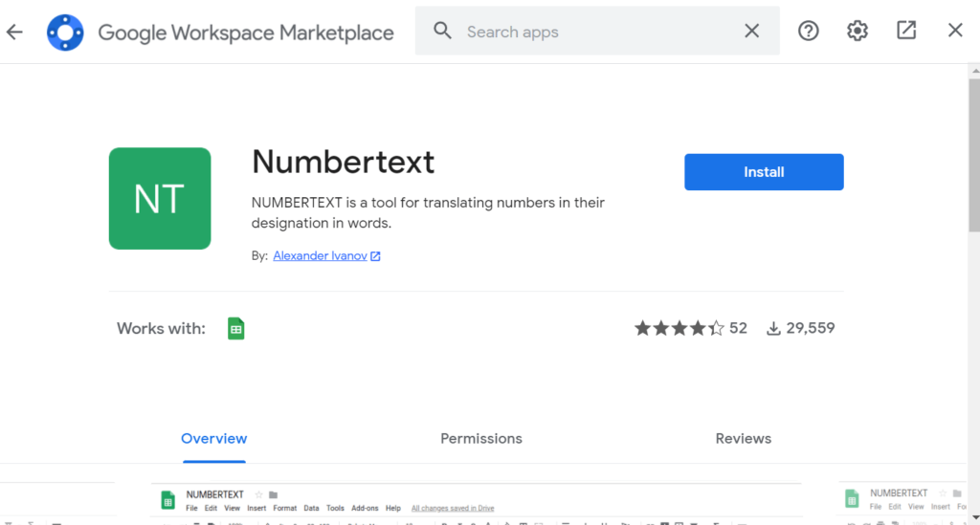Image resolution: width=980 pixels, height=525 pixels.
Task: Click the Numbertext app title
Action: 344,163
